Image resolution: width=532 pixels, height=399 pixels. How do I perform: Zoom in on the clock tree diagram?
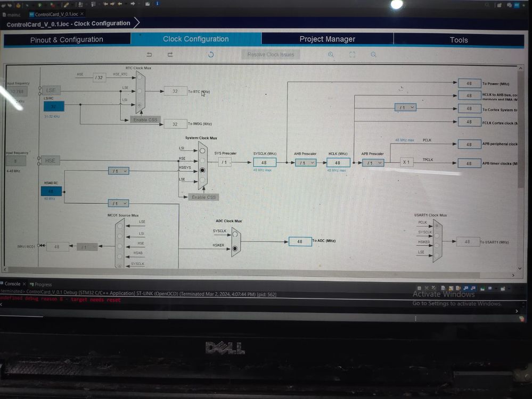[x=331, y=55]
